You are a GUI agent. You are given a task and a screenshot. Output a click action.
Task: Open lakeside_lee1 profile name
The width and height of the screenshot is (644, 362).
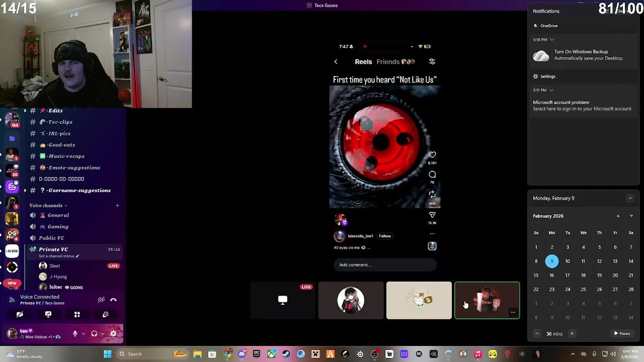click(x=360, y=236)
